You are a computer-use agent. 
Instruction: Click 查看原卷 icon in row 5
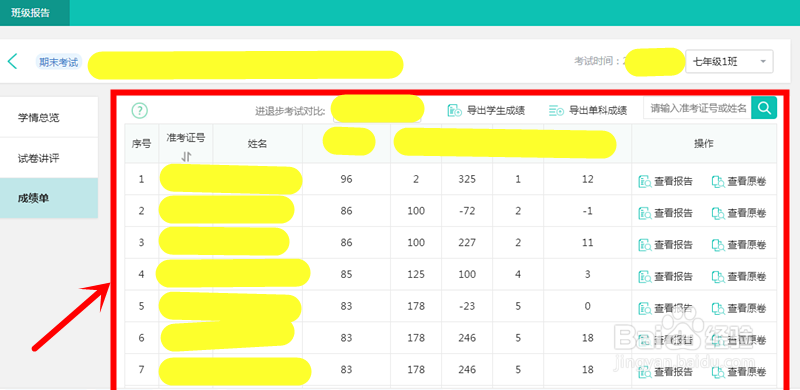[718, 308]
